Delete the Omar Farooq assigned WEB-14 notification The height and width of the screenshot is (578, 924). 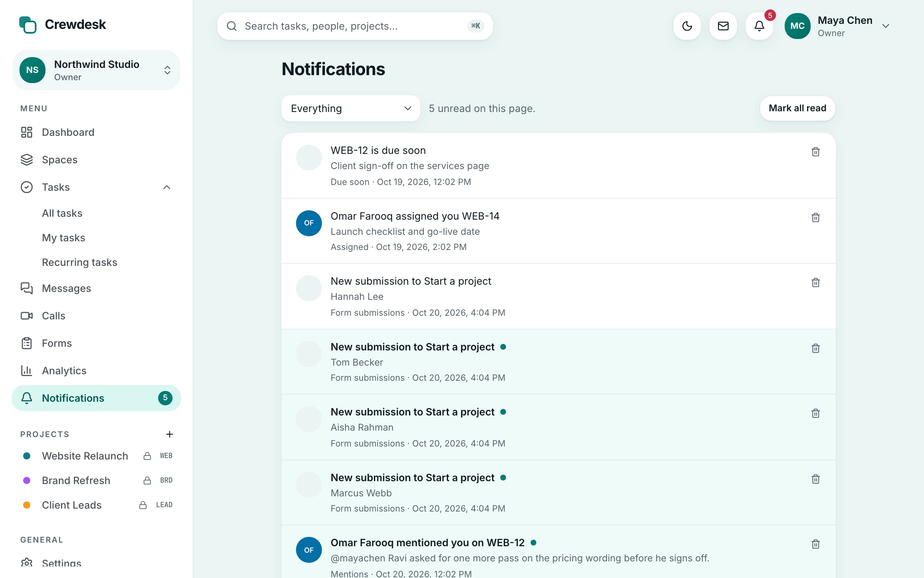(816, 217)
